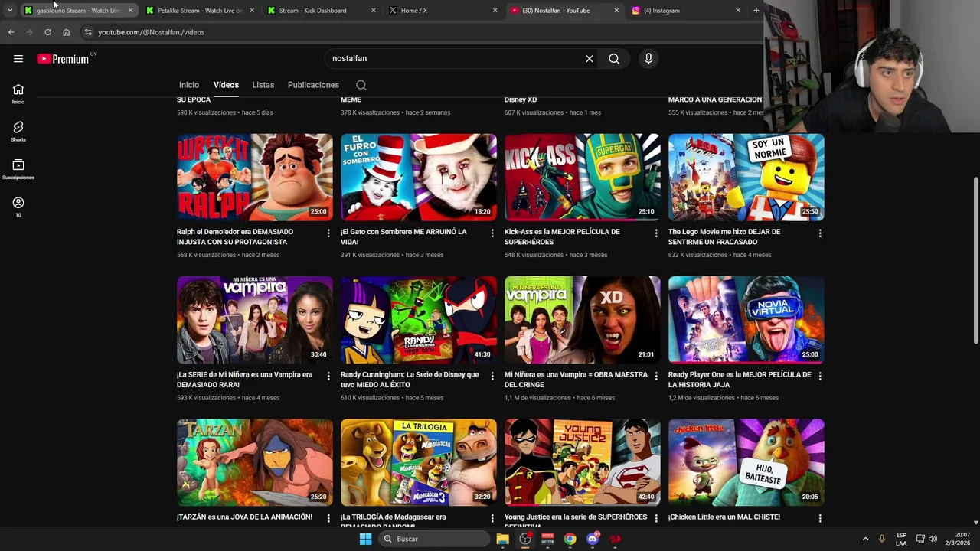The height and width of the screenshot is (551, 980).
Task: Run search with magnifier button
Action: tap(614, 58)
